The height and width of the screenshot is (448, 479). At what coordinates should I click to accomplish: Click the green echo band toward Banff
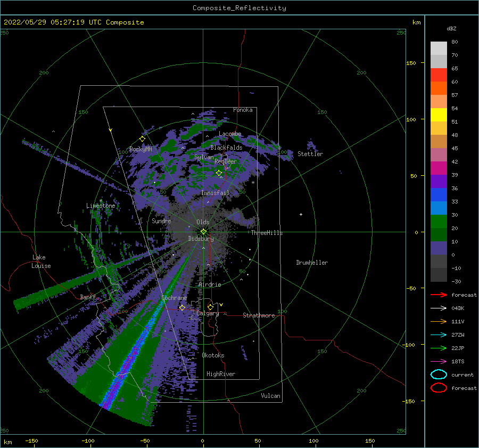point(61,289)
